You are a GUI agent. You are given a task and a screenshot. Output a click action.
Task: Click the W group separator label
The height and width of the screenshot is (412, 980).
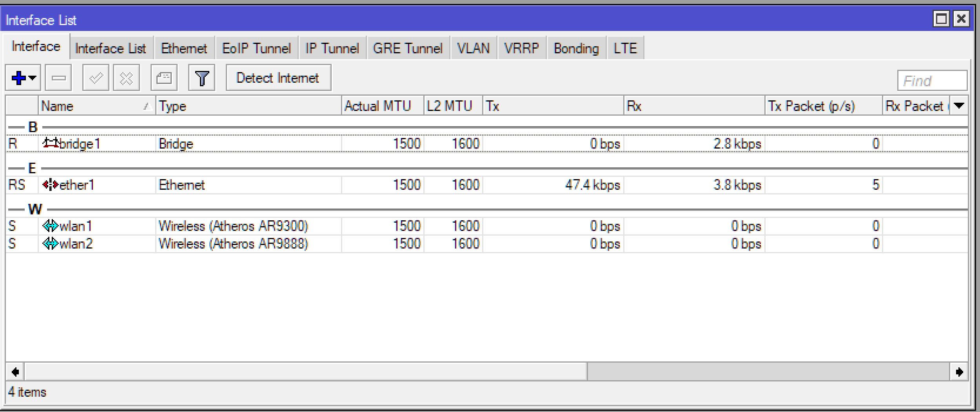35,209
